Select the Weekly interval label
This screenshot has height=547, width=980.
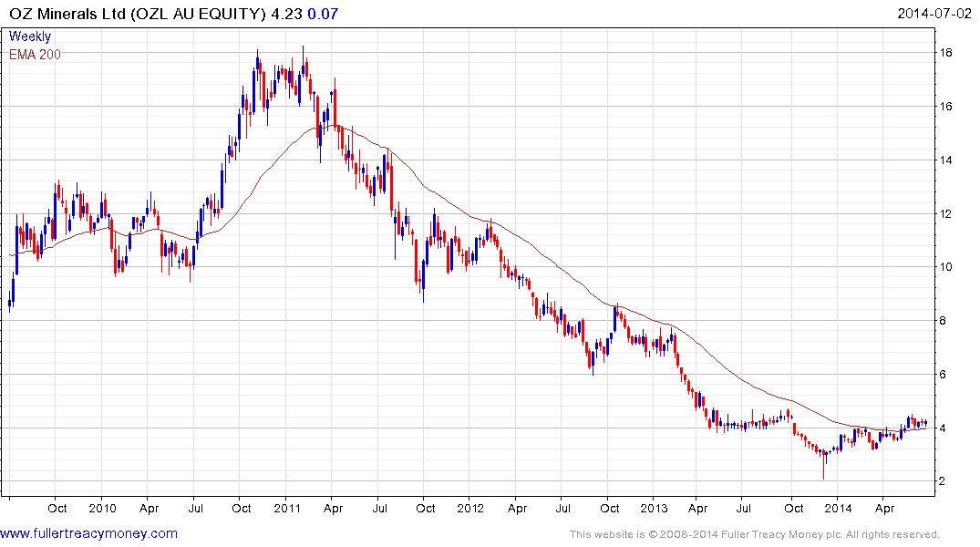pos(30,36)
